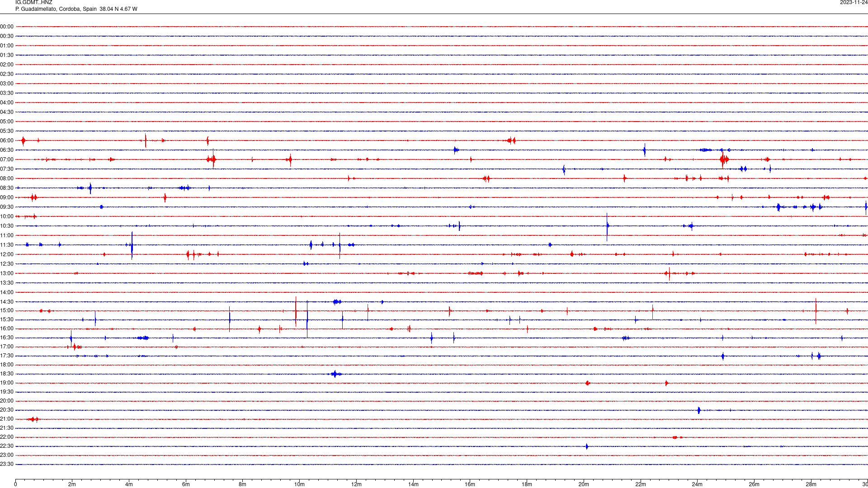Select the 13:00 trace time label
This screenshot has width=868, height=488.
click(x=7, y=274)
